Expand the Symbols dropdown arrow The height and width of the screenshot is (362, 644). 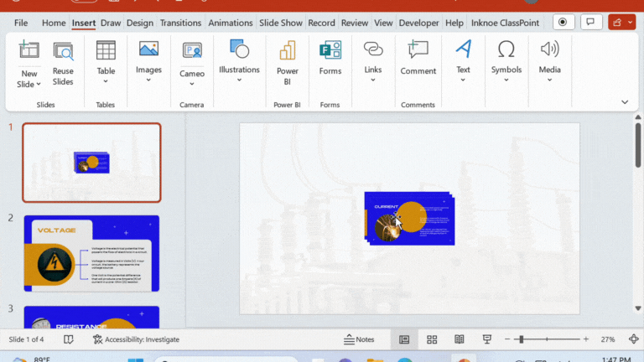(x=506, y=80)
